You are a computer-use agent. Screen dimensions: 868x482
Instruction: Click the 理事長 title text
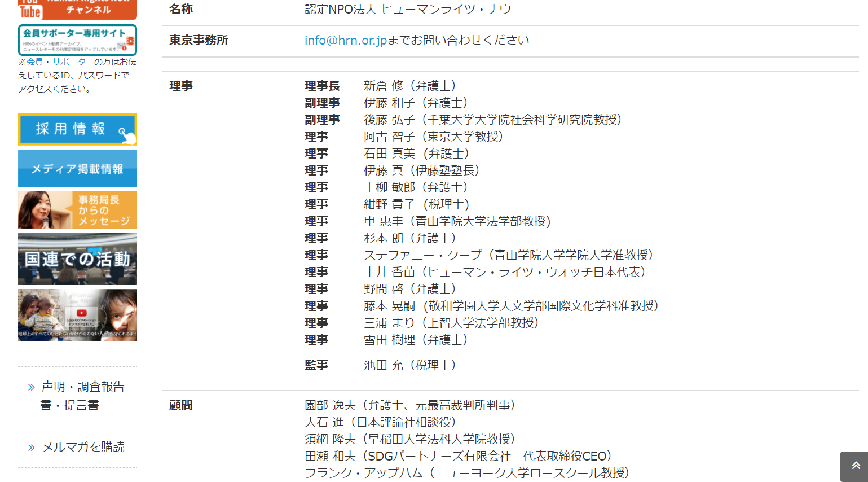tap(322, 86)
